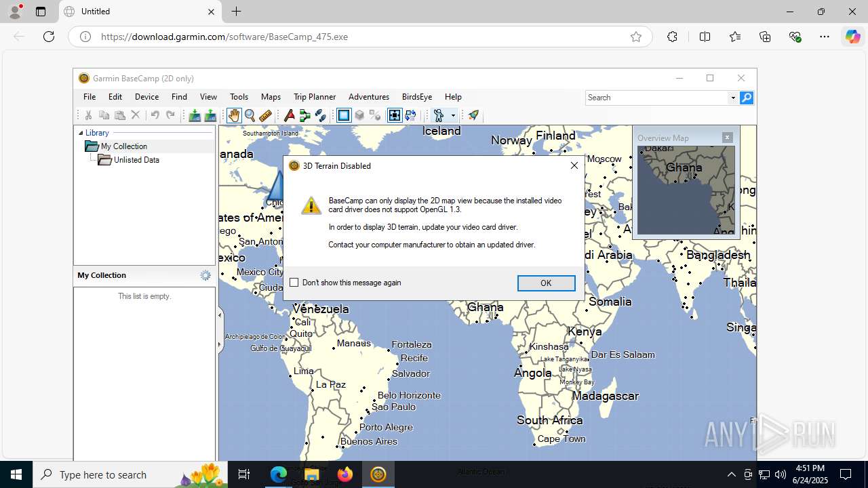Open the Adventures menu

369,97
